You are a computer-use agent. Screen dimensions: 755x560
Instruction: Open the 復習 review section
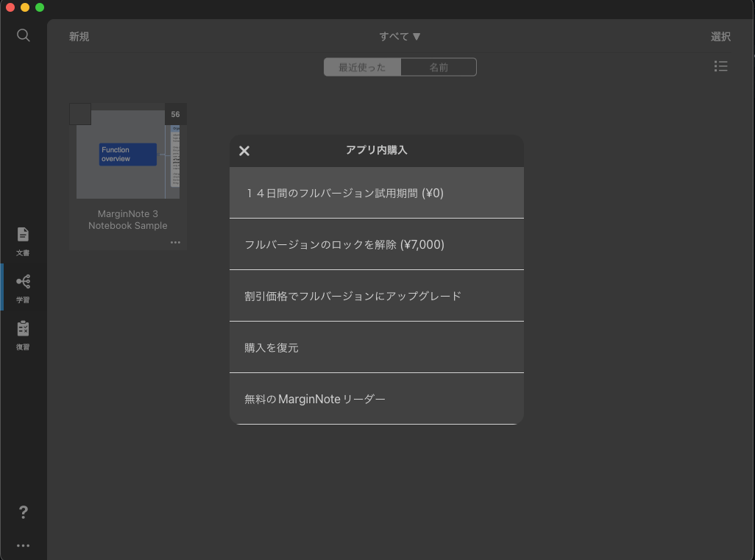tap(23, 336)
